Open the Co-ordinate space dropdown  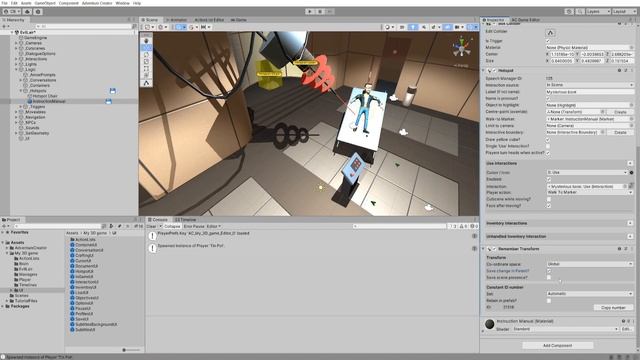pyautogui.click(x=590, y=264)
